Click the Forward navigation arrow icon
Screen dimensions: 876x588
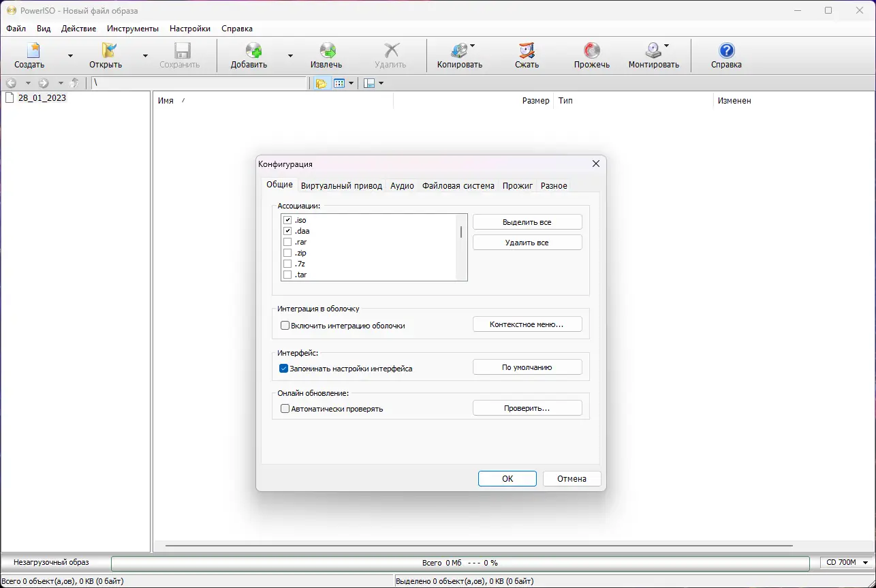(x=44, y=83)
